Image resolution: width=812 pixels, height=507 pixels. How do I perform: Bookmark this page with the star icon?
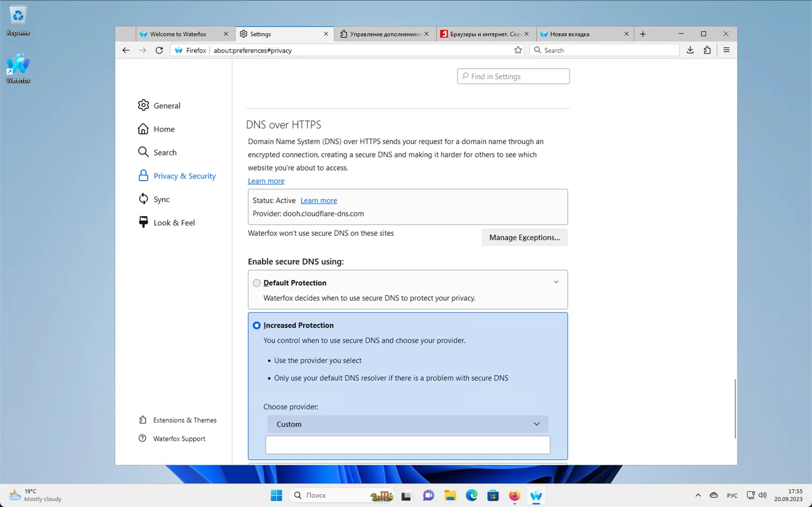click(518, 50)
